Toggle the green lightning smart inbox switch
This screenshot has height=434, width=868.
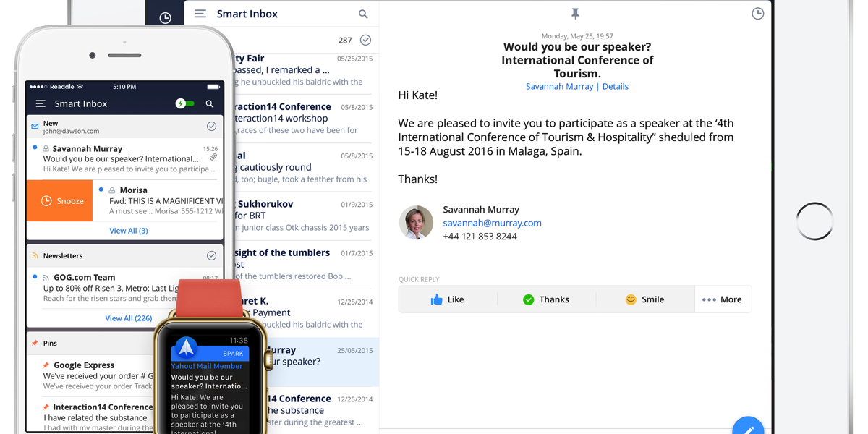[x=185, y=103]
